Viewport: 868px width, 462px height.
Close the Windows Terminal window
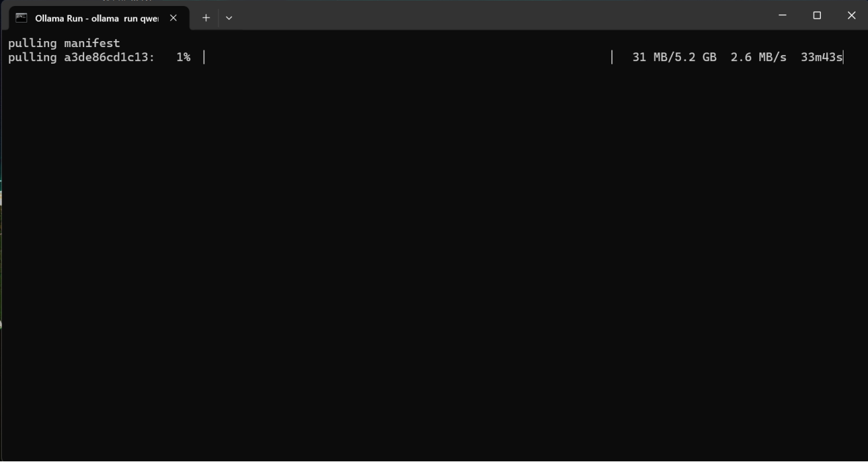851,15
